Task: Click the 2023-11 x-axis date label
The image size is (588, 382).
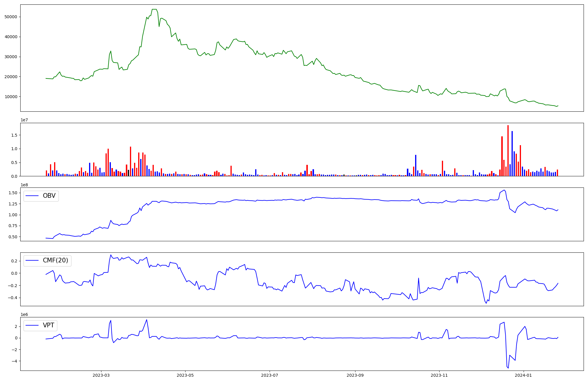Action: [x=439, y=375]
